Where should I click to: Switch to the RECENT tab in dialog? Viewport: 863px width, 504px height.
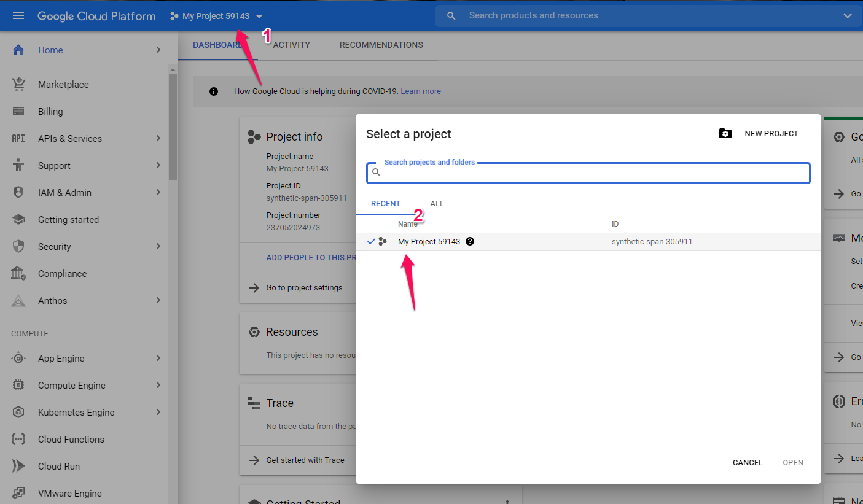[386, 204]
